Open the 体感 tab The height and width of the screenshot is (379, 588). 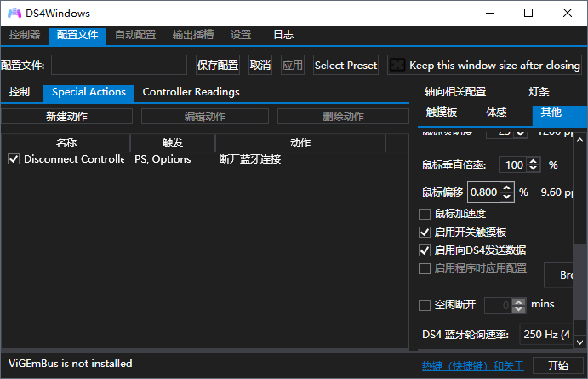(x=496, y=112)
